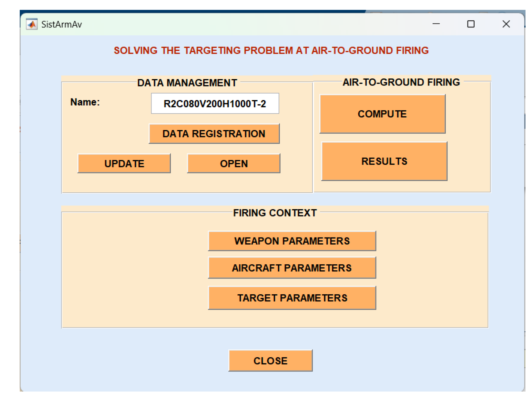The image size is (532, 411).
Task: Click the SistArmAv window title text
Action: 61,24
